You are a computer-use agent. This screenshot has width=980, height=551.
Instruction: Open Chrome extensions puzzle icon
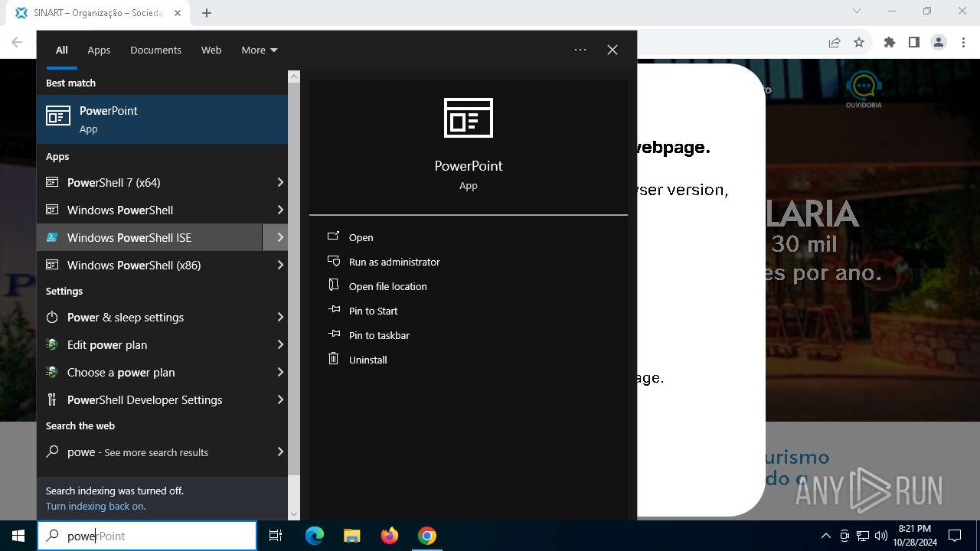890,43
